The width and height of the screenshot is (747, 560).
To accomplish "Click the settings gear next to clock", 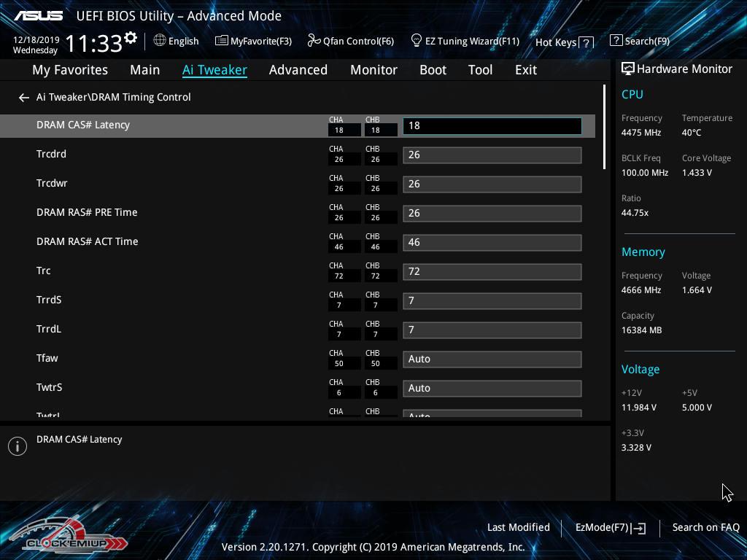I will pyautogui.click(x=131, y=38).
